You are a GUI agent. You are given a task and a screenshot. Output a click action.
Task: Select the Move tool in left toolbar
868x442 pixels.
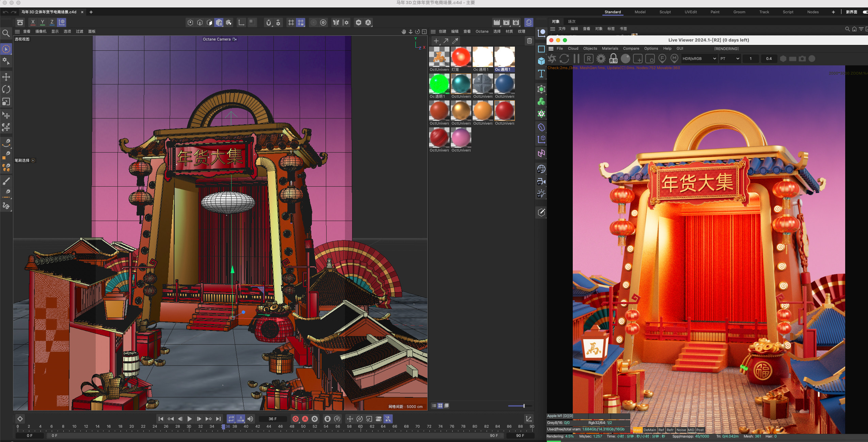pos(6,77)
